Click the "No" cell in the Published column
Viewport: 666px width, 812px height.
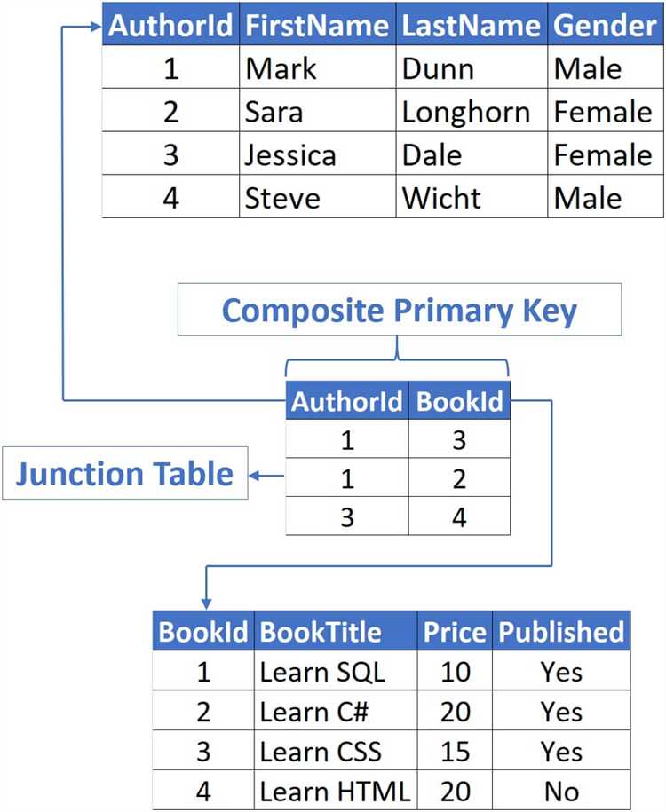coord(560,790)
